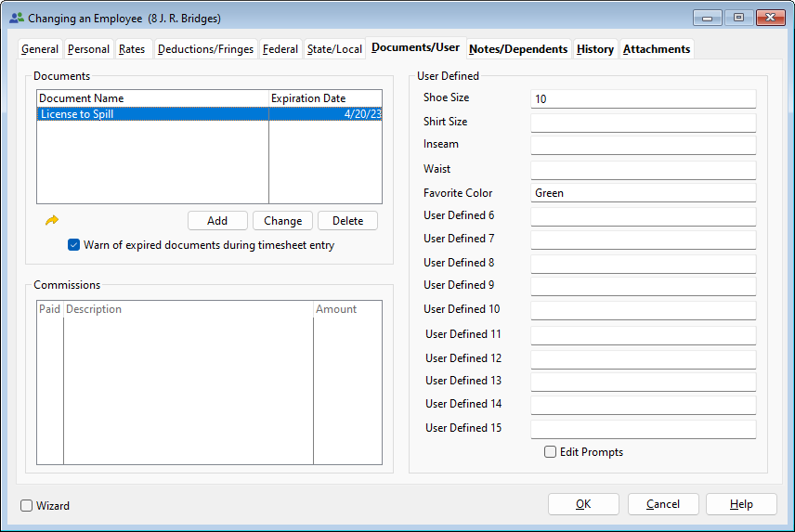The image size is (795, 532).
Task: Switch to the General tab
Action: pyautogui.click(x=40, y=49)
